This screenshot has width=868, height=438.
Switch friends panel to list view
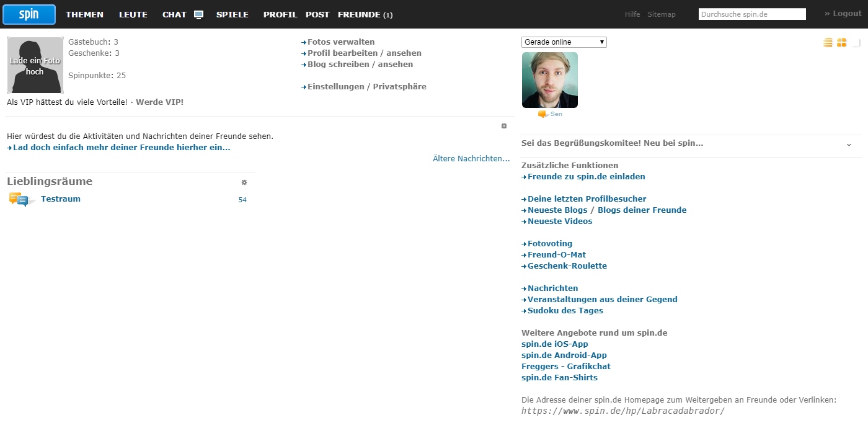828,42
